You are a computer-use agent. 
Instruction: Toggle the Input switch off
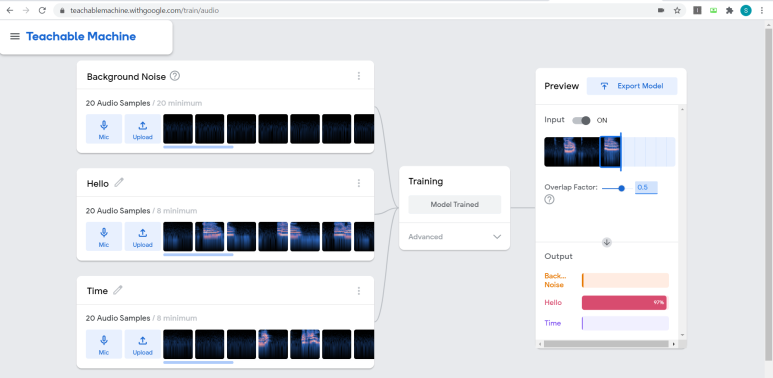tap(581, 120)
